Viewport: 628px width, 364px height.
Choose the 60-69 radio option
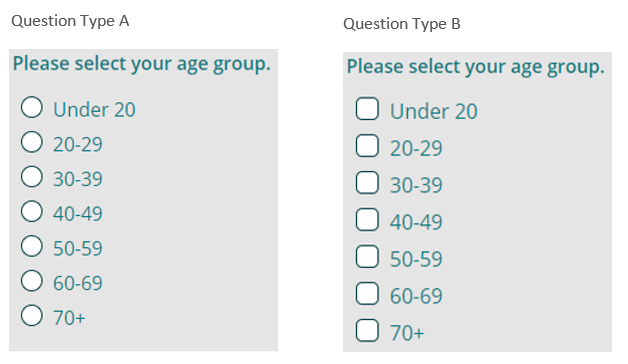(32, 281)
